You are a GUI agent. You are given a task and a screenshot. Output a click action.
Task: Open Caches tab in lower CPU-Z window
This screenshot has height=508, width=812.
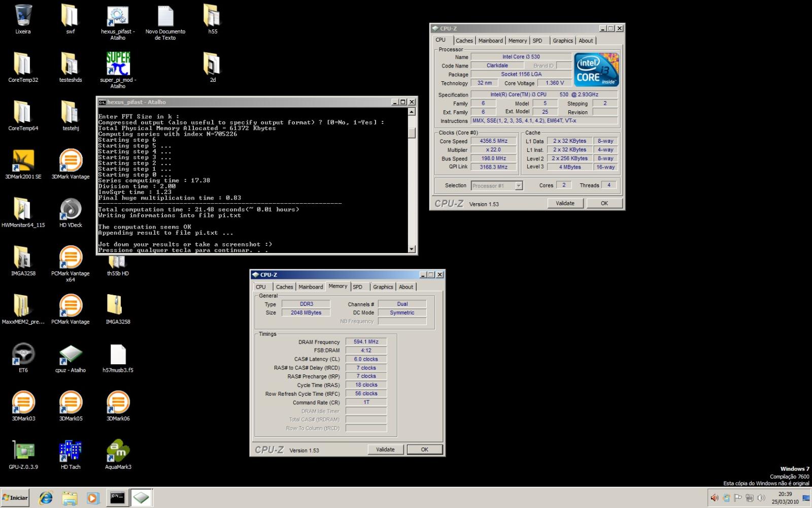point(284,287)
